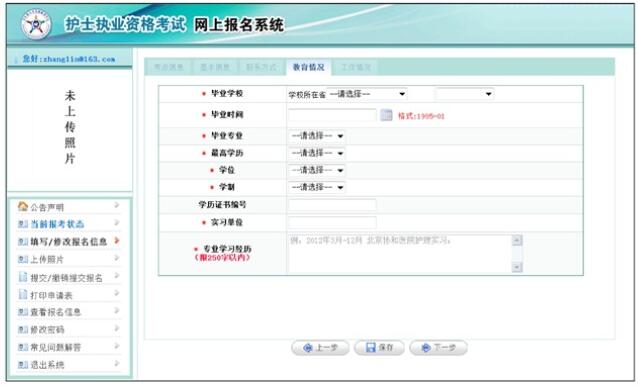Click the document icon beside 打印申请表
Screen dimensions: 638x386
coord(23,294)
